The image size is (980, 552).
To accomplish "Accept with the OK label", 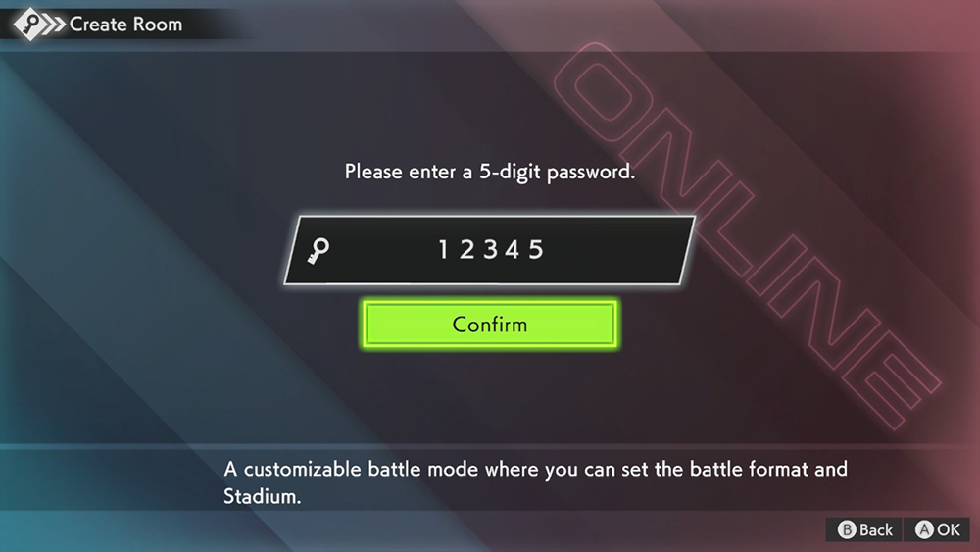I will coord(948,530).
